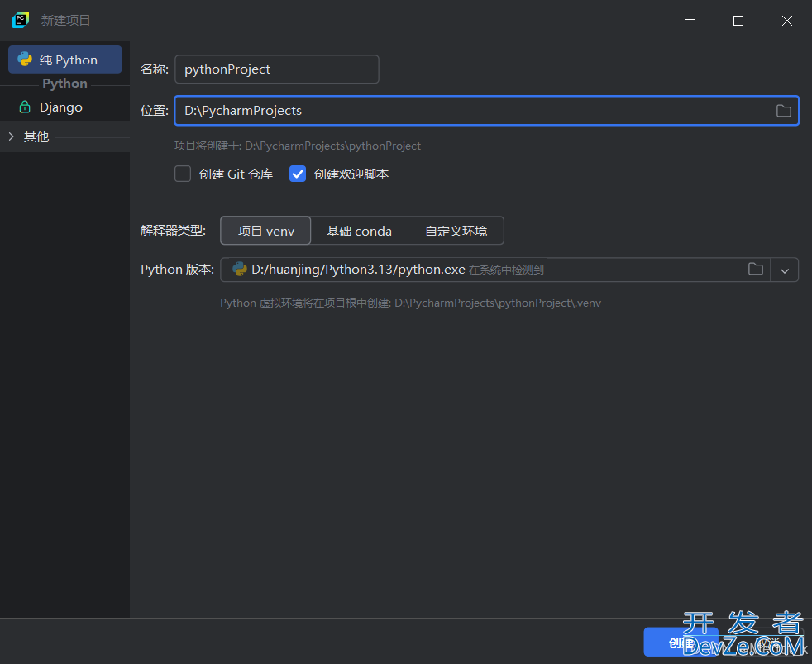Click the text 项目将创建于 path hint
This screenshot has width=812, height=664.
[x=297, y=146]
